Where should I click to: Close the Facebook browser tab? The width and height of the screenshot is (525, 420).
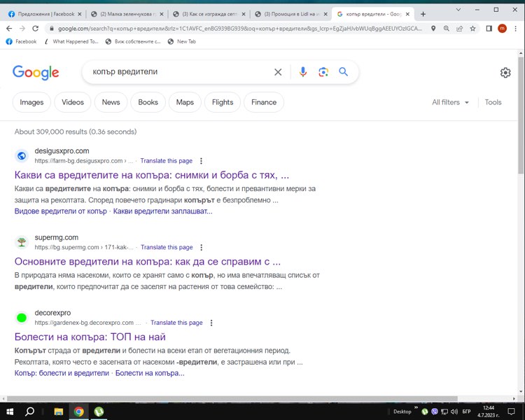coord(79,14)
